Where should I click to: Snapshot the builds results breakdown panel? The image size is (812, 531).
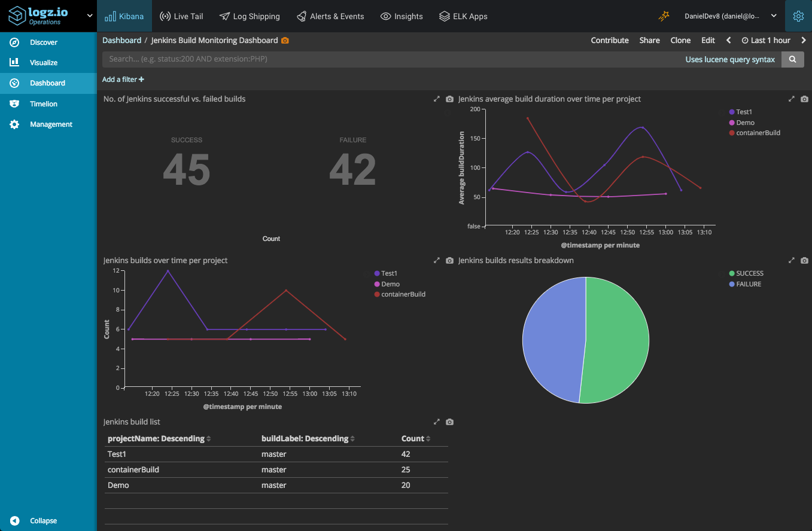pyautogui.click(x=805, y=260)
